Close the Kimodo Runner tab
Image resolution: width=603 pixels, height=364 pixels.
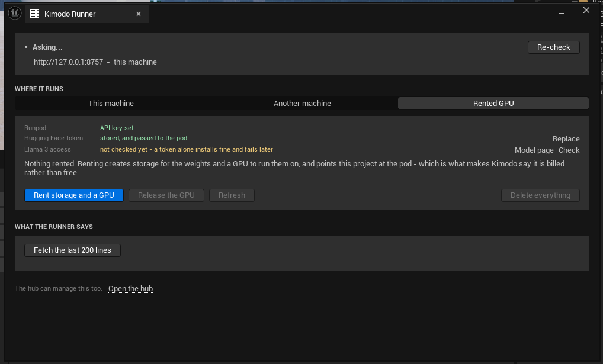(x=139, y=14)
